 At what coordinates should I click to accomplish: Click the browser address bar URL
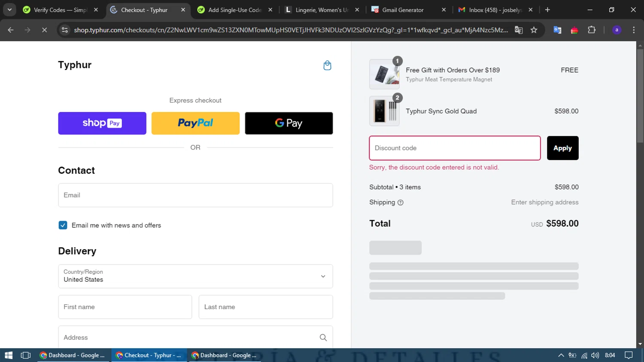point(291,30)
